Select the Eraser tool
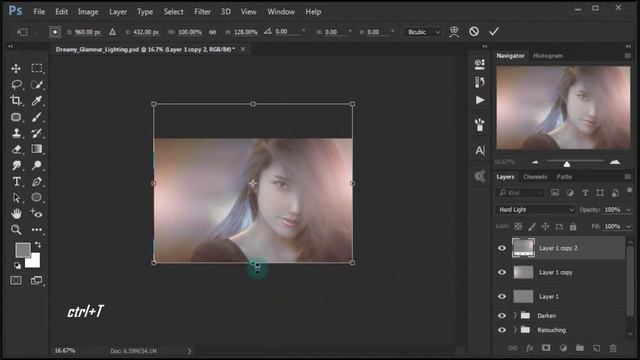 [16, 149]
